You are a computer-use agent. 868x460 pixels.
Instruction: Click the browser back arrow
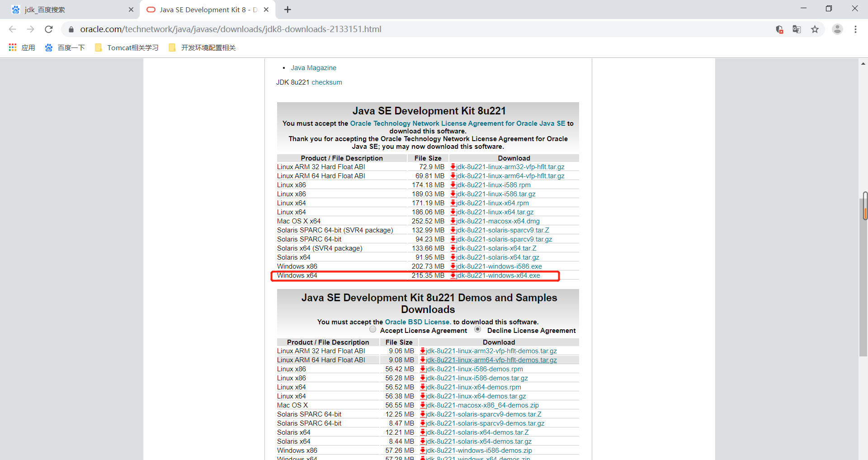[x=12, y=29]
